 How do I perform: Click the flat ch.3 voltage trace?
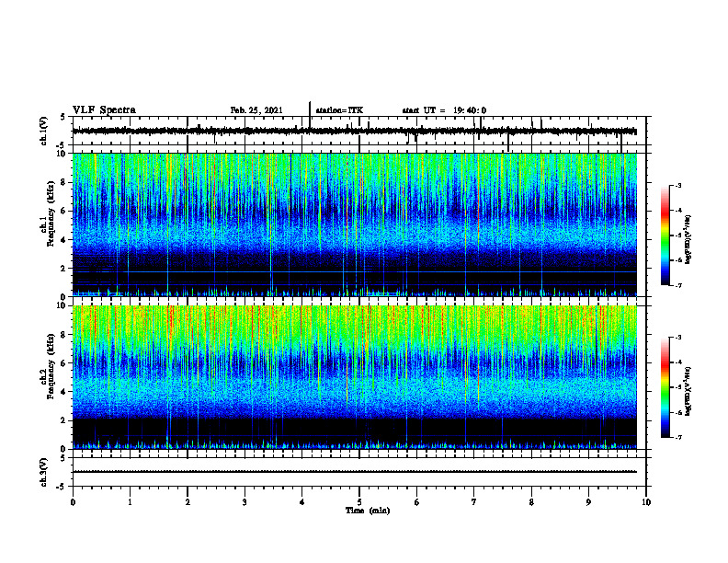click(355, 472)
